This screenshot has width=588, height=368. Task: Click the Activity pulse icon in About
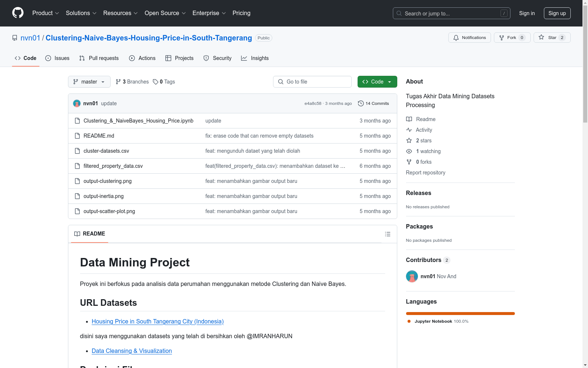(409, 130)
